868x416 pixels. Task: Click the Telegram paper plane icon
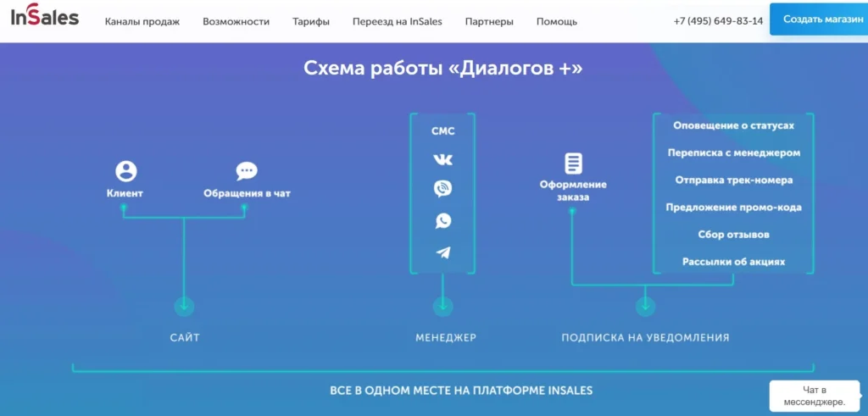click(442, 252)
